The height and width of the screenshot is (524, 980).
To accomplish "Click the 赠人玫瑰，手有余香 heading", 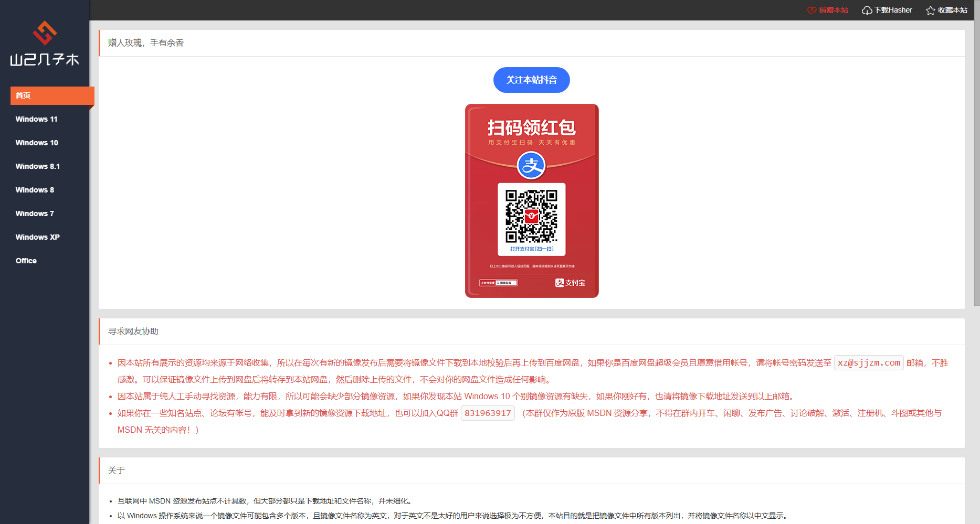I will pyautogui.click(x=146, y=43).
